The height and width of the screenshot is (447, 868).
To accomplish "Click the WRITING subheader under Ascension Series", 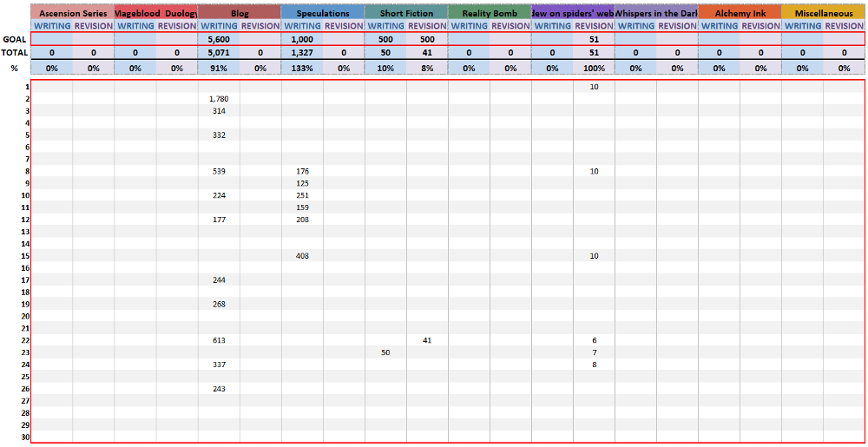I will [x=52, y=26].
